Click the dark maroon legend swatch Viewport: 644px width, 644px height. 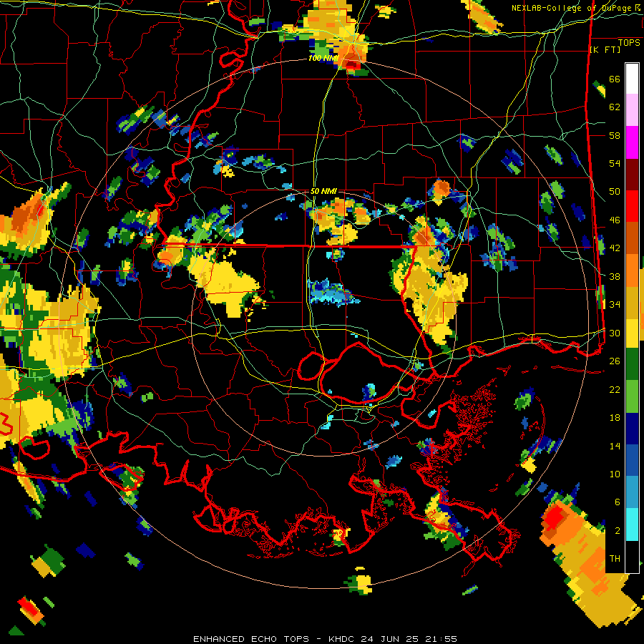632,174
